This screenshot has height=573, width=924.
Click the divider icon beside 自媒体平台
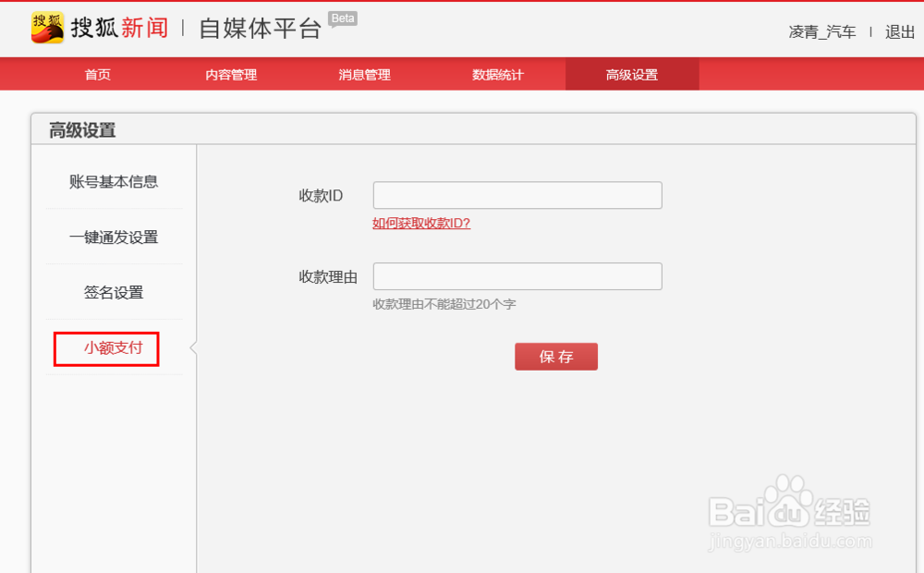181,27
